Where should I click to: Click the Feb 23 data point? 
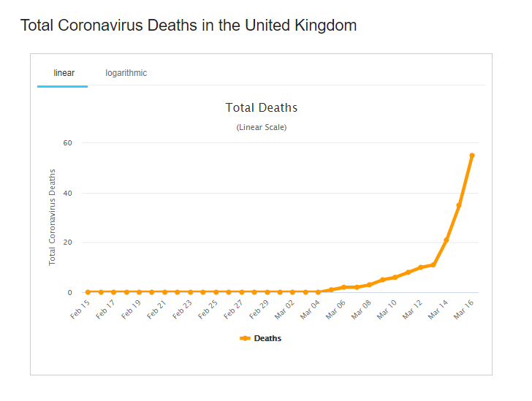coord(190,292)
